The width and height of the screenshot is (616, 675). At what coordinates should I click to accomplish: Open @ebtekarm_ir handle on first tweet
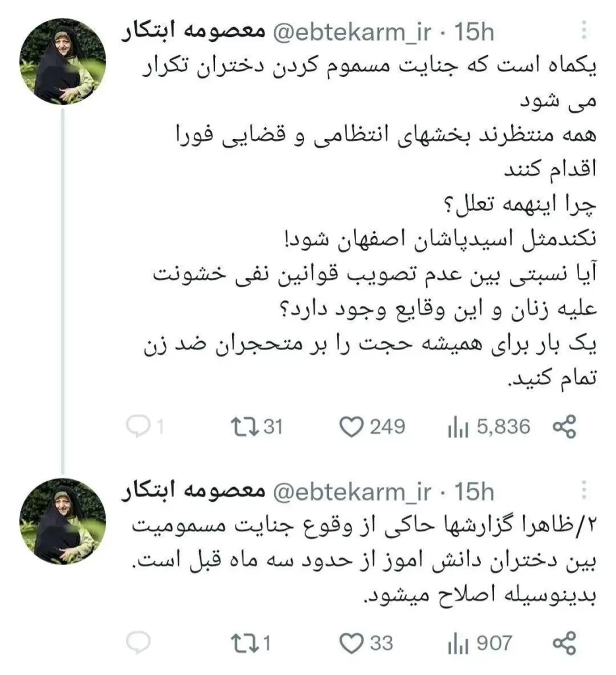pyautogui.click(x=352, y=32)
